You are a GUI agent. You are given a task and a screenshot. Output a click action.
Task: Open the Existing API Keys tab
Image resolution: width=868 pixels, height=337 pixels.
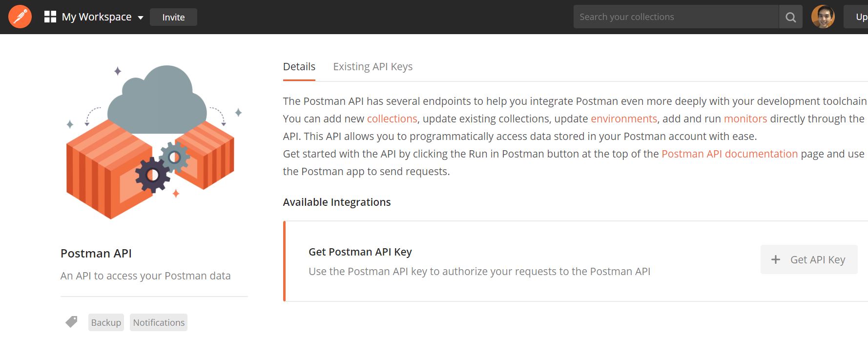point(372,67)
